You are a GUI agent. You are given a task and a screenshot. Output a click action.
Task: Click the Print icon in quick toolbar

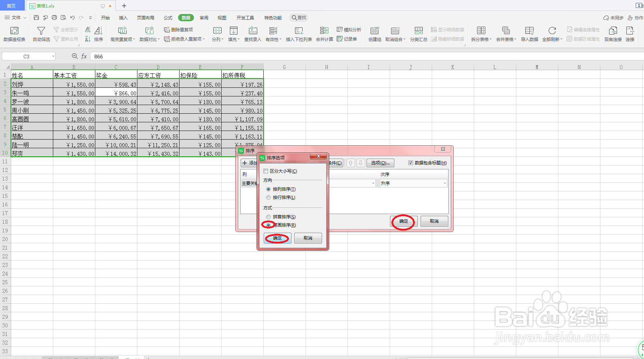point(54,18)
